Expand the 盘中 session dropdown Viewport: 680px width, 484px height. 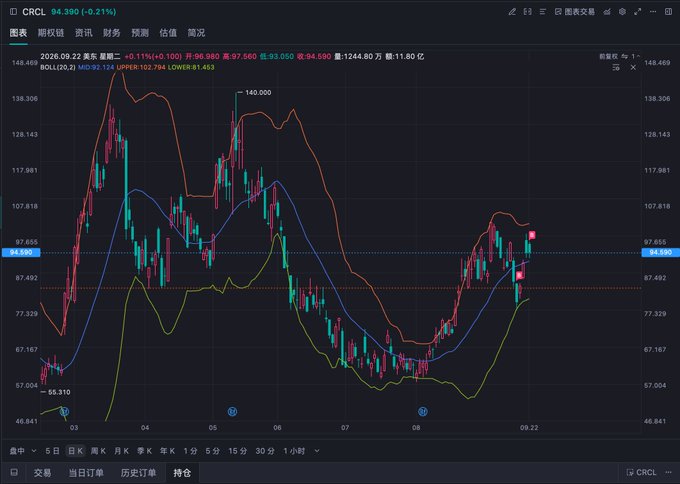(23, 451)
